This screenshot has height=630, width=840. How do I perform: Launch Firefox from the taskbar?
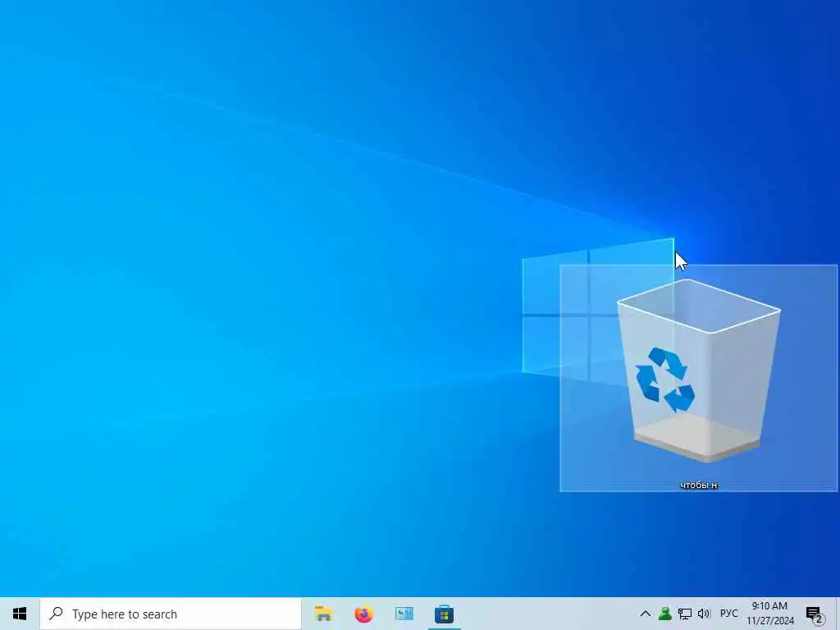[363, 614]
